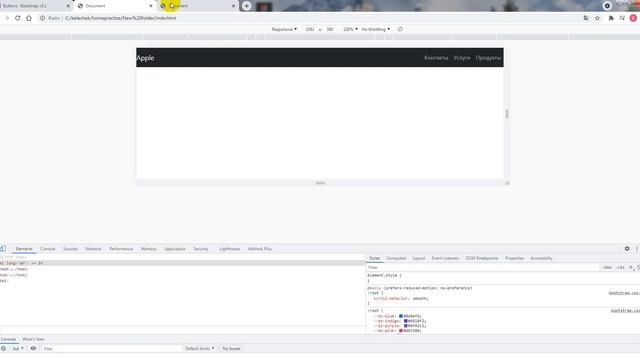Toggle :hov element state panel
Screen dimensions: 640x360
click(x=607, y=267)
